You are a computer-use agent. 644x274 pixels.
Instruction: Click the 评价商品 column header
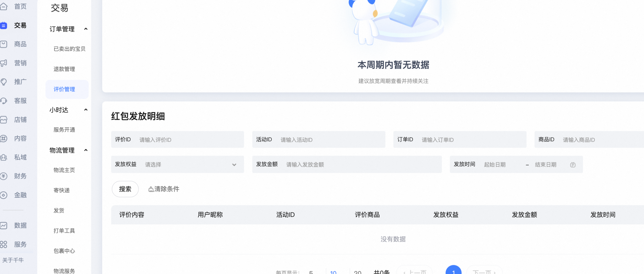click(x=367, y=215)
